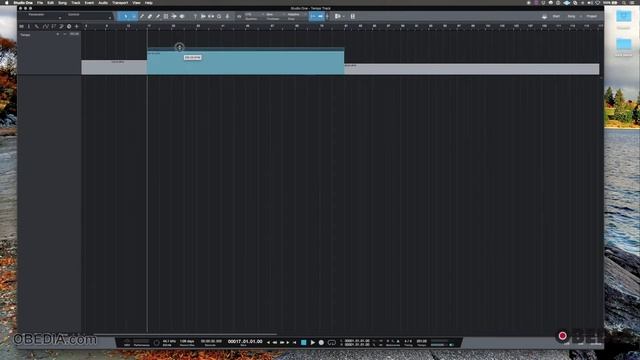Viewport: 640px width, 360px height.
Task: Open the tempo track clock icon
Action: [69, 27]
